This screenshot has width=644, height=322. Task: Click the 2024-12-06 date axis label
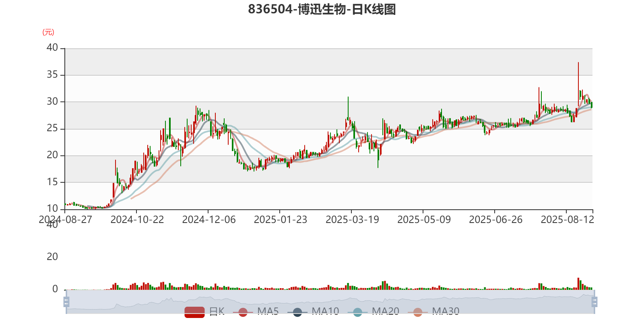(208, 219)
